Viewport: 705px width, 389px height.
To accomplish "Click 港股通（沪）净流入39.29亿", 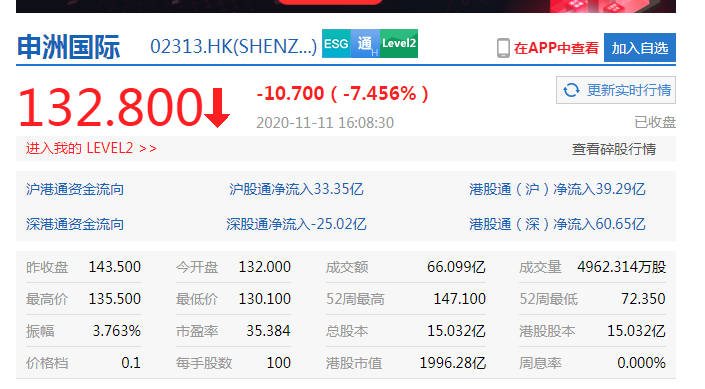I will click(558, 189).
